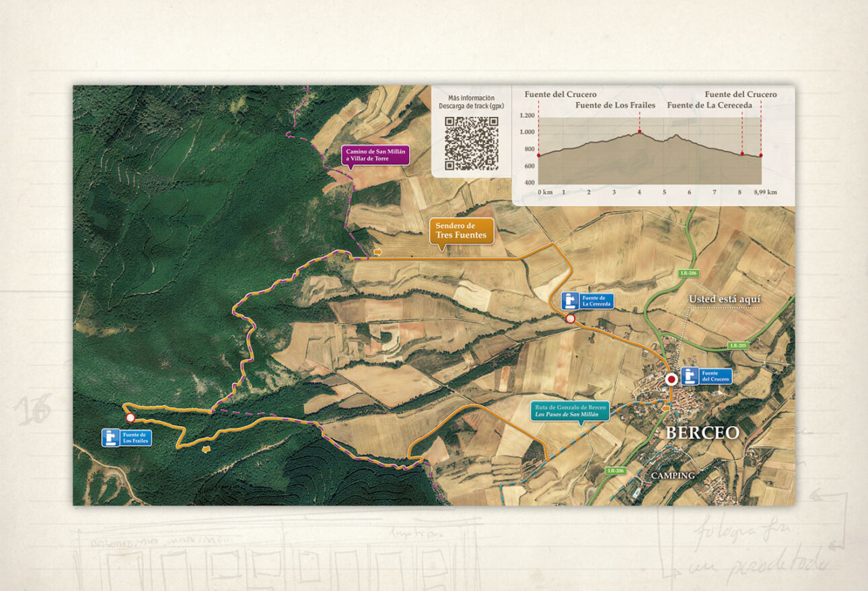Select the red location marker in Berceo village
The image size is (868, 591).
[x=670, y=380]
